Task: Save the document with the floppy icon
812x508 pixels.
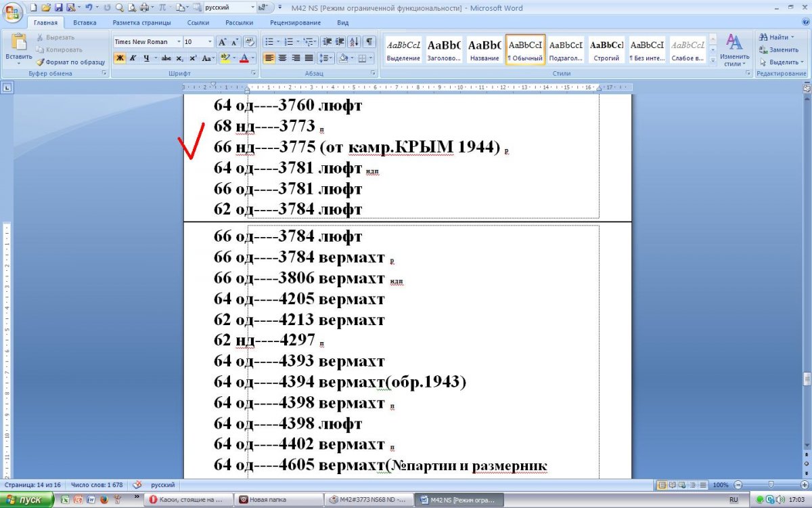Action: click(58, 7)
